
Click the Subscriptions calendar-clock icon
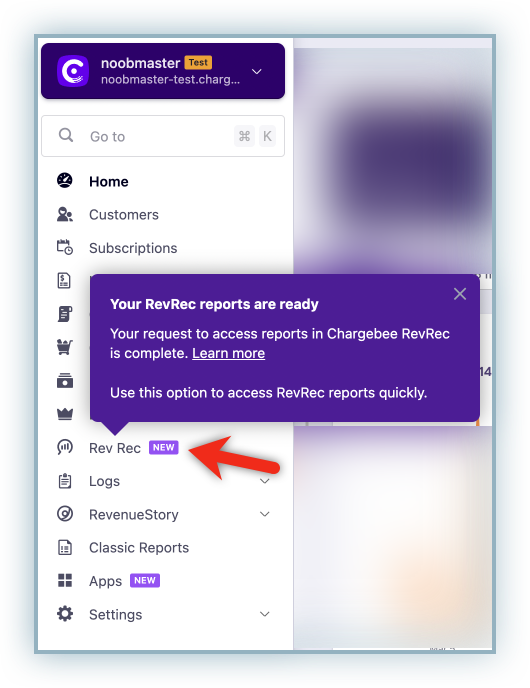click(x=65, y=247)
